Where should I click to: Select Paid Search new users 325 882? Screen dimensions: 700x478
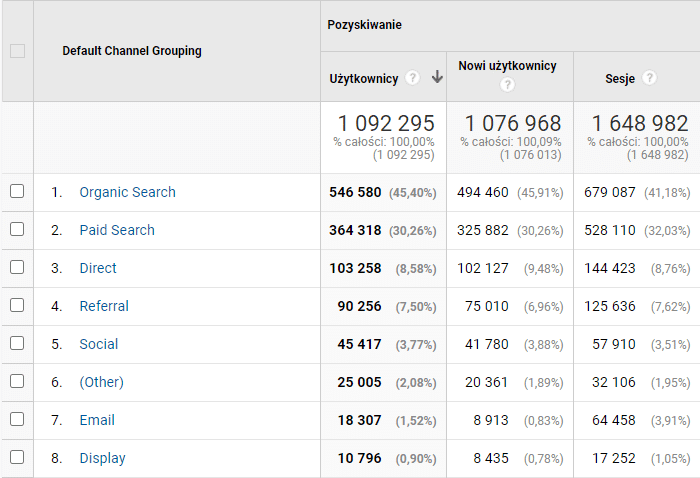[x=483, y=230]
